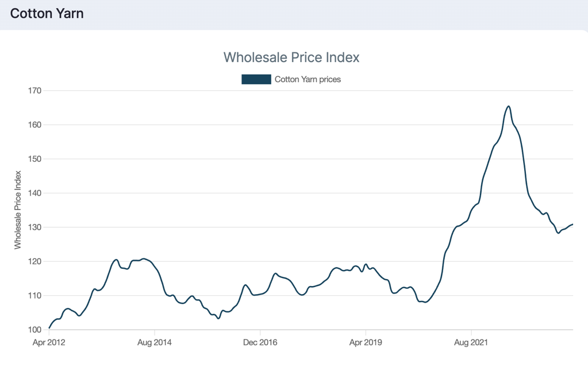Click the vertical Wholesale Price Index axis title
Viewport: 588px width, 370px height.
click(18, 210)
